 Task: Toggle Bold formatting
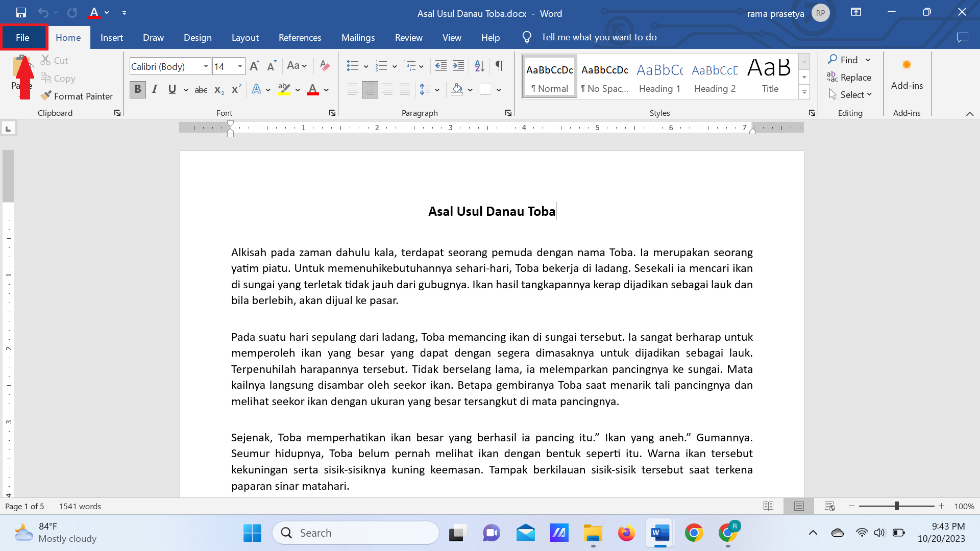137,90
